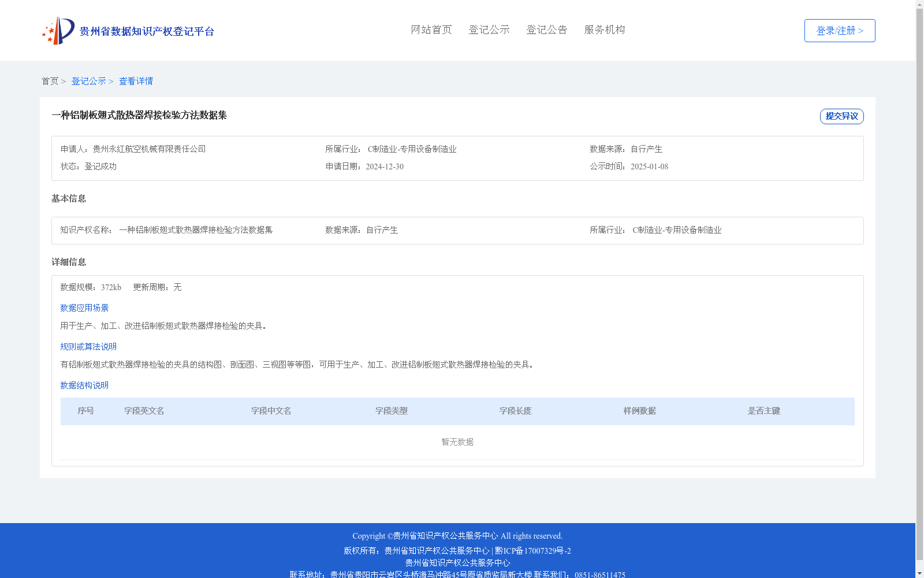The image size is (924, 578).
Task: Click 暂无数据 empty table message
Action: tap(457, 442)
